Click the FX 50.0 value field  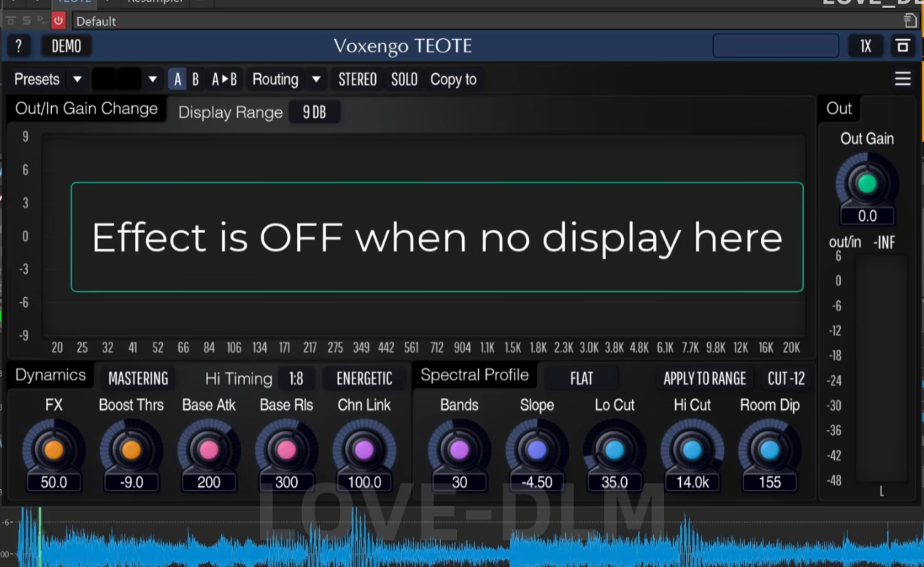pos(54,482)
